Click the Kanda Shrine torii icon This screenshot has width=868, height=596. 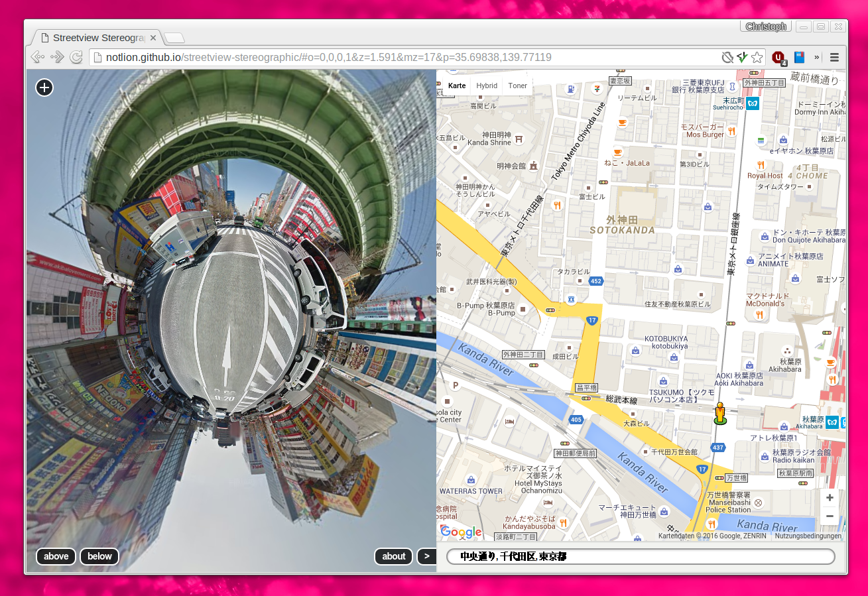pos(520,139)
